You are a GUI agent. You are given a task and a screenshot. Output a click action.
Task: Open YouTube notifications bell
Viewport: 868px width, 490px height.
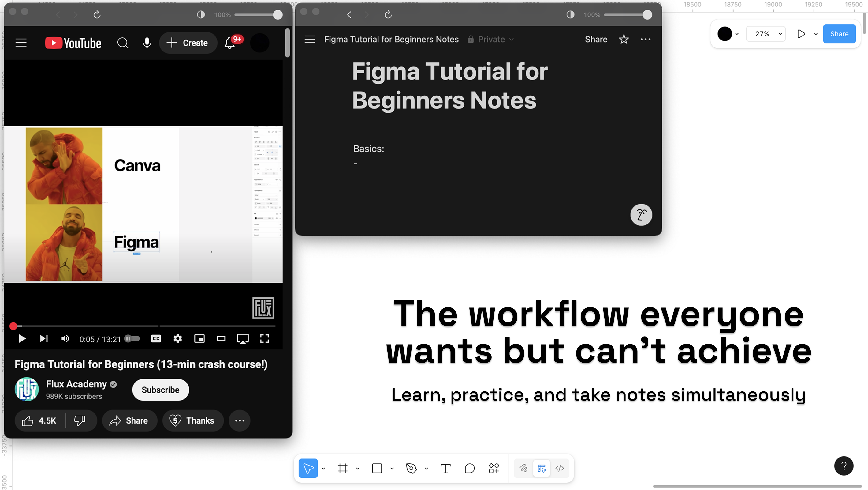point(230,43)
